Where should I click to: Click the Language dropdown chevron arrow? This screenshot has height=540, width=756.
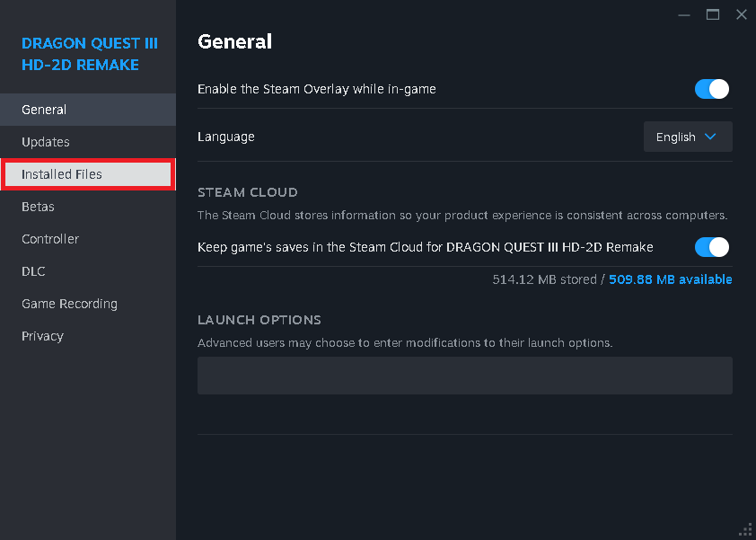tap(710, 137)
